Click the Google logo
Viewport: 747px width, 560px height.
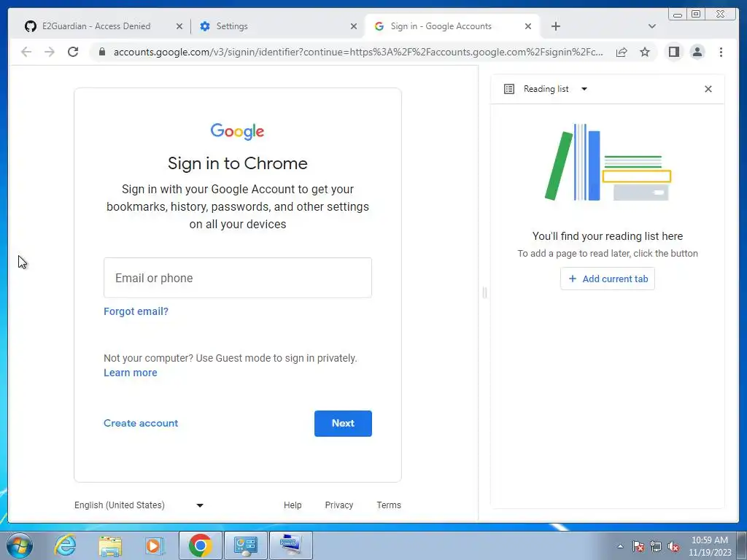[x=237, y=131]
